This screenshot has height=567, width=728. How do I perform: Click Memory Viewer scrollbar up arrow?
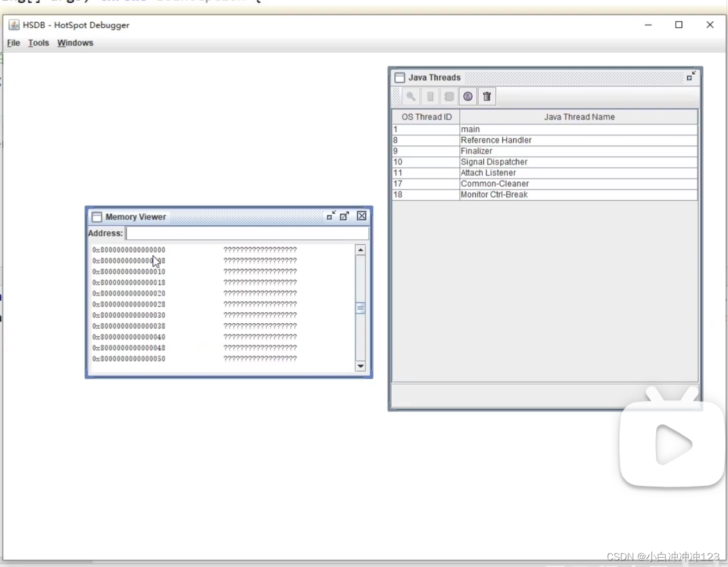360,250
